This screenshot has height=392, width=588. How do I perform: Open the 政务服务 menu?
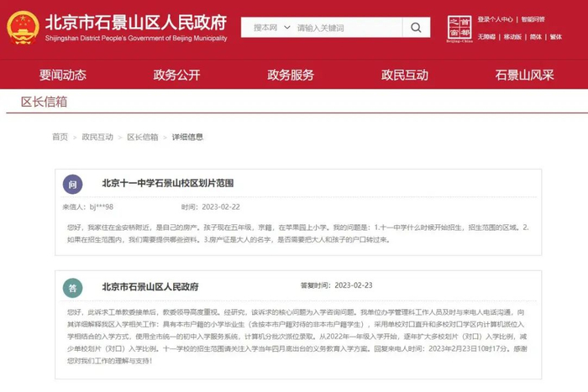point(291,75)
